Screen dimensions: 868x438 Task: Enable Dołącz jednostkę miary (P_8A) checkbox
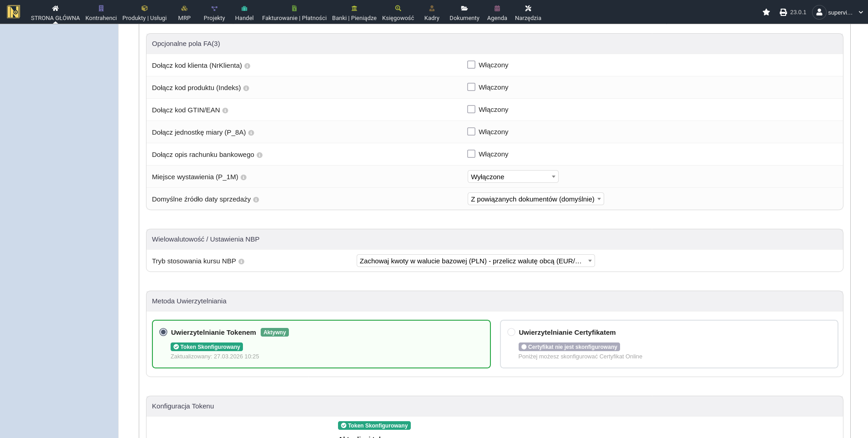(471, 132)
